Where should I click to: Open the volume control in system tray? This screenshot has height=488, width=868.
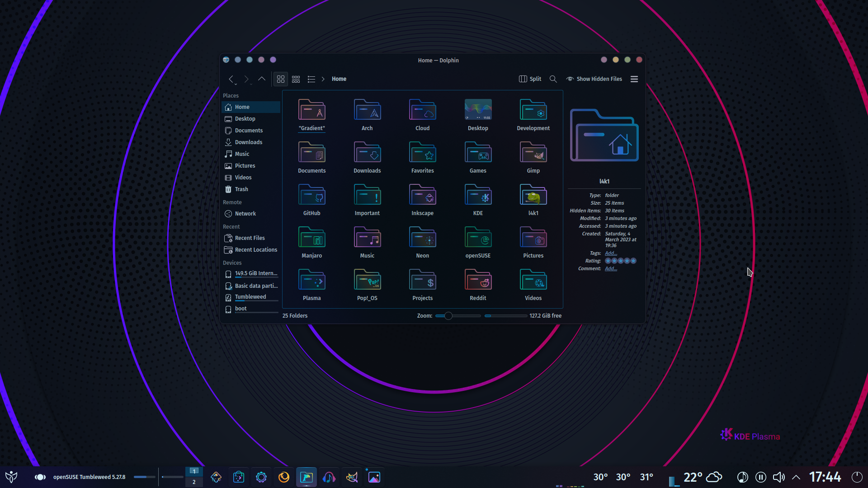tap(779, 477)
